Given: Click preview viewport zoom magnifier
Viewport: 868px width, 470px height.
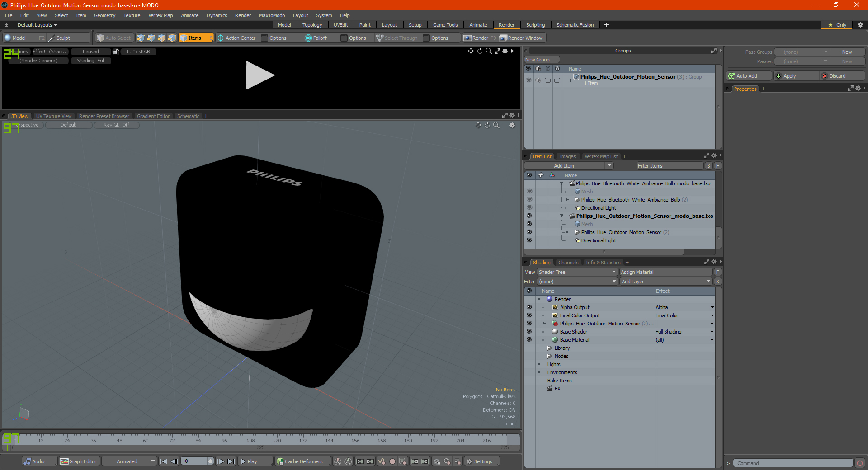Looking at the screenshot, I should 489,51.
